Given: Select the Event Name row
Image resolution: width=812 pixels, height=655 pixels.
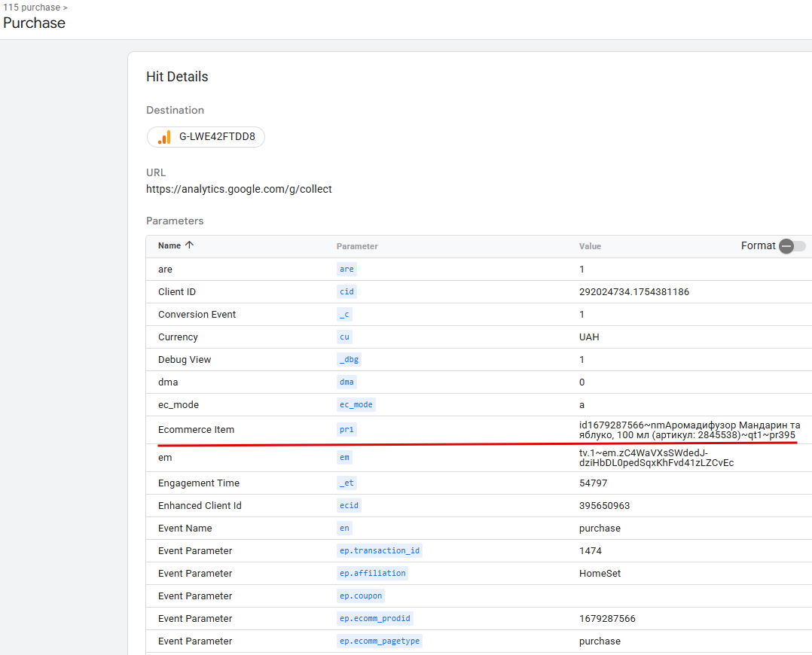Looking at the screenshot, I should tap(479, 529).
